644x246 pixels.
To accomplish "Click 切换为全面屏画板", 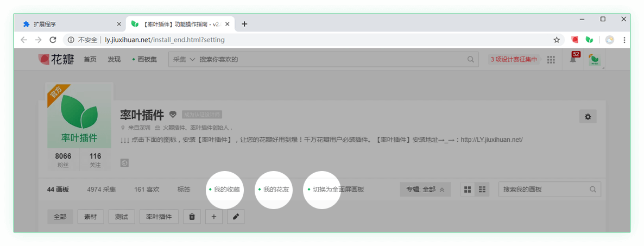I will (336, 190).
